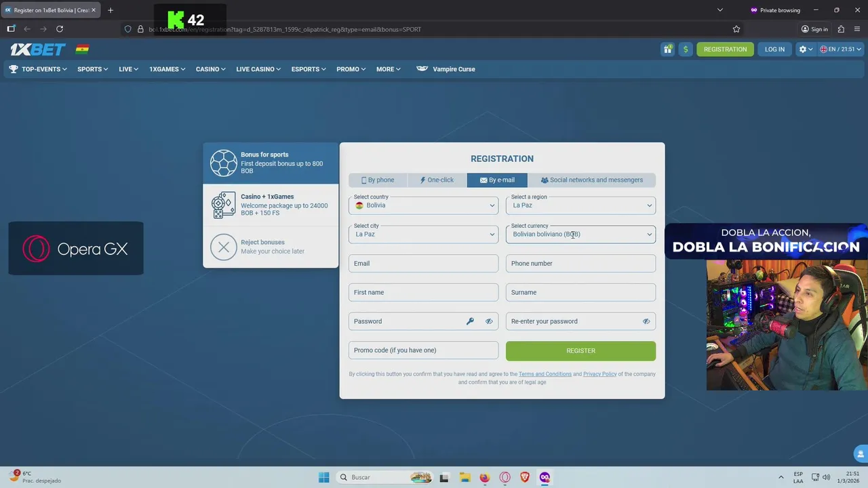Open the Windows Start button
868x488 pixels.
(x=324, y=477)
